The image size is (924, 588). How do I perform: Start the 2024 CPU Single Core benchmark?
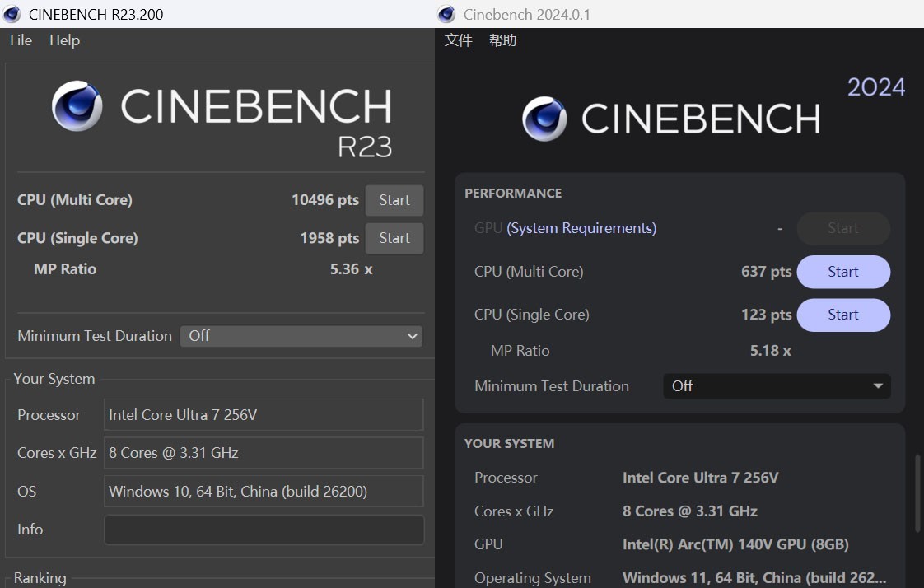point(842,315)
